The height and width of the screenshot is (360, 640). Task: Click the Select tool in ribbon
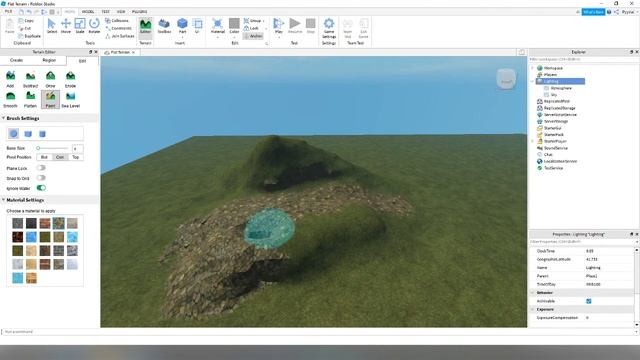pyautogui.click(x=51, y=26)
